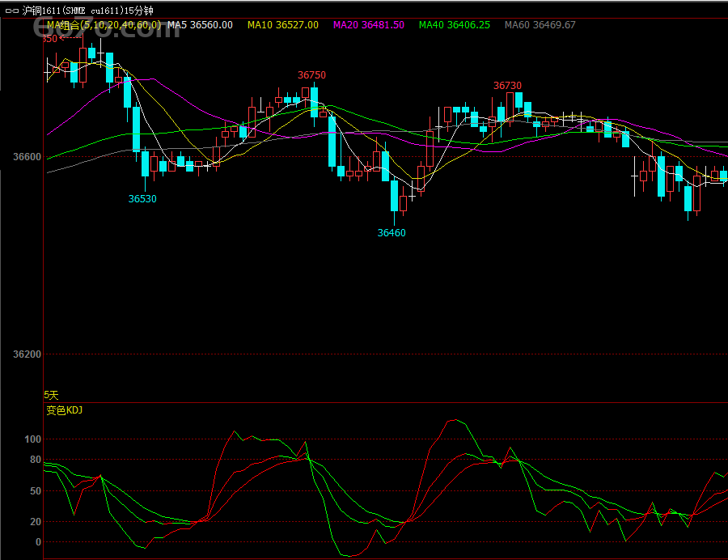This screenshot has height=560, width=728.
Task: Click the 36600 price axis label
Action: (27, 157)
